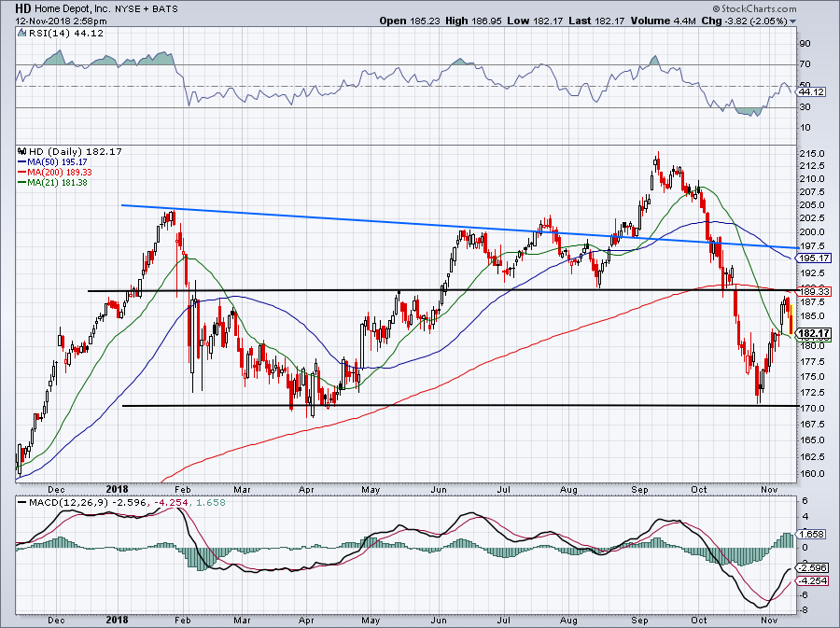Viewport: 840px width, 628px height.
Task: Open the blue dropdown arrow after Chg
Action: point(792,21)
